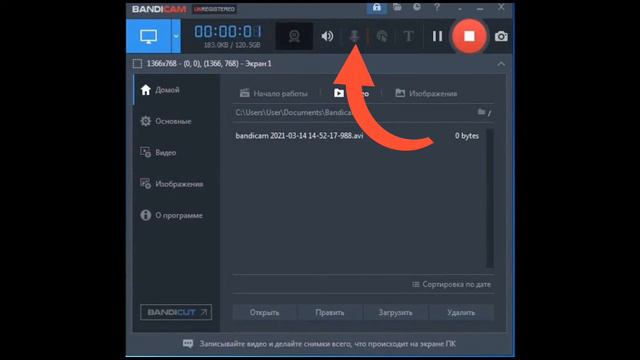
Task: Click the Удалить button
Action: click(x=461, y=313)
